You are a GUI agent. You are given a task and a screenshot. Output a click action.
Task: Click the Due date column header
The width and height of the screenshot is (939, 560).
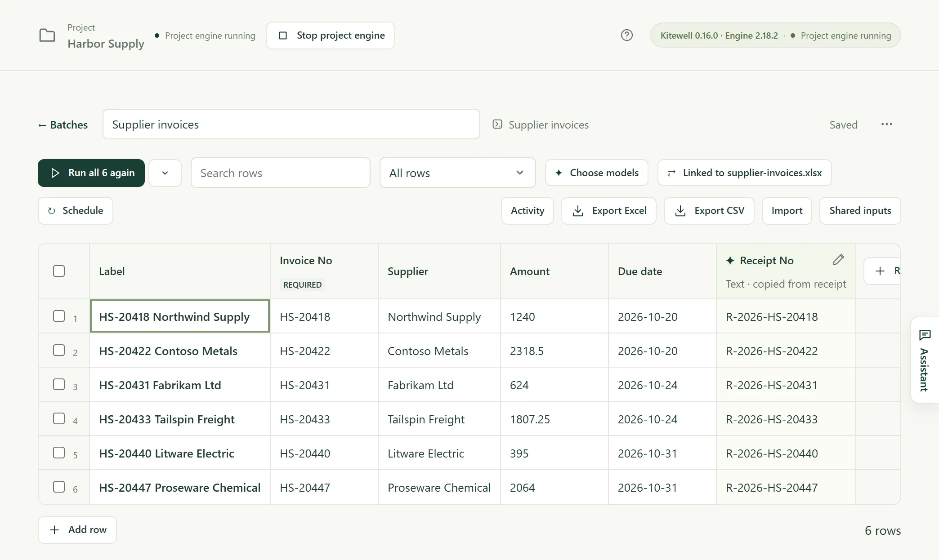point(662,271)
